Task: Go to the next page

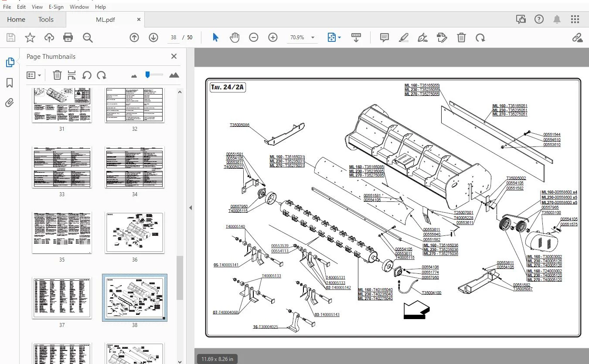Action: coord(153,37)
